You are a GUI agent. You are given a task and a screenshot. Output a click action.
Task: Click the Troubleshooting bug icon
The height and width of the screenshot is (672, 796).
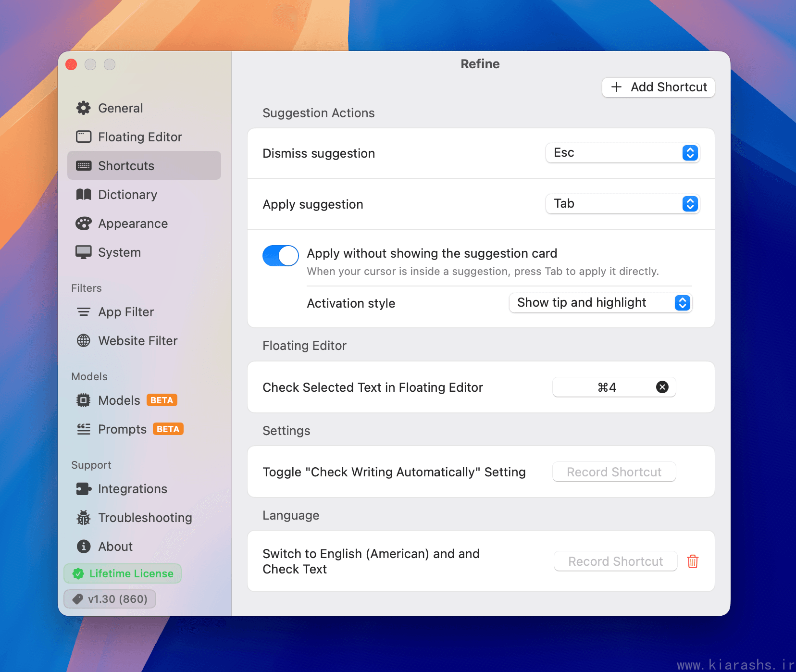tap(84, 518)
